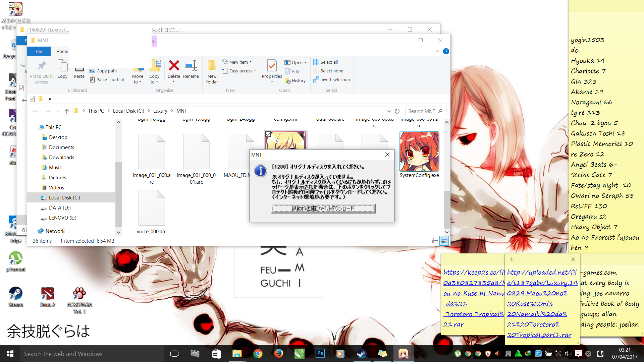This screenshot has height=362, width=644.
Task: Create a New folder from the ribbon
Action: tap(212, 71)
